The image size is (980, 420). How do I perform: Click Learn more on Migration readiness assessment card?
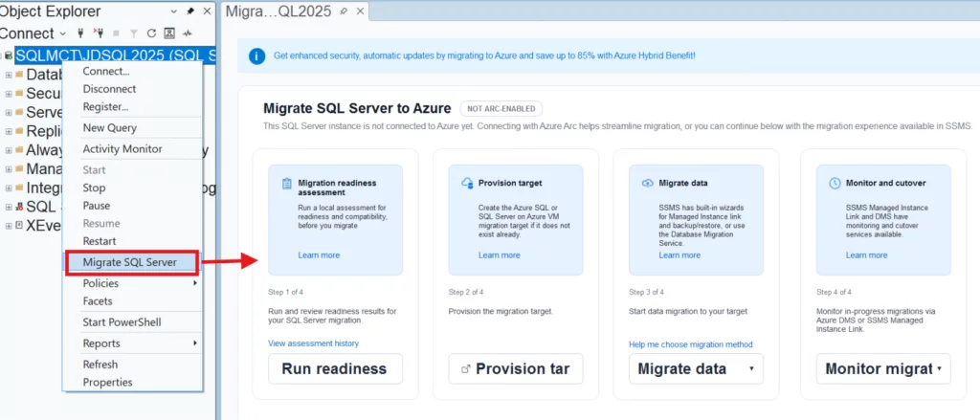[x=319, y=255]
